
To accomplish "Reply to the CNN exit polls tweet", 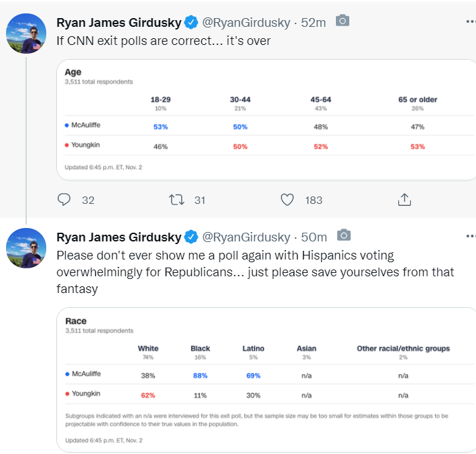I will (x=64, y=200).
